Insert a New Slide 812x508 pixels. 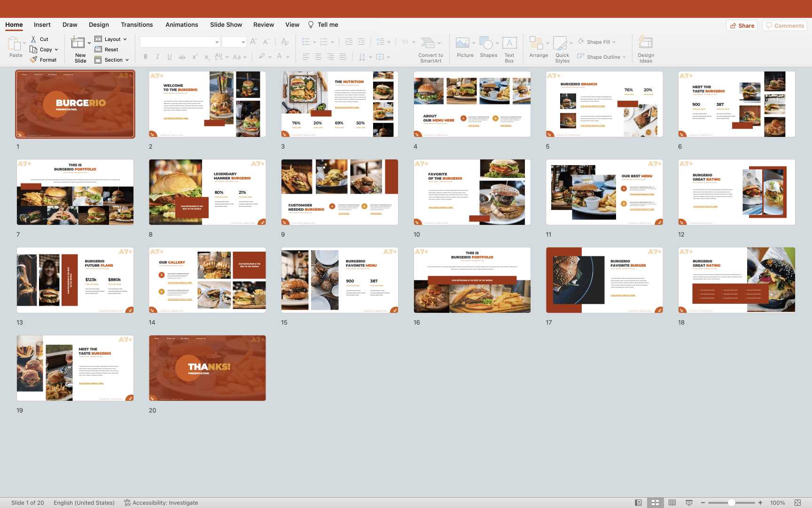pyautogui.click(x=78, y=43)
